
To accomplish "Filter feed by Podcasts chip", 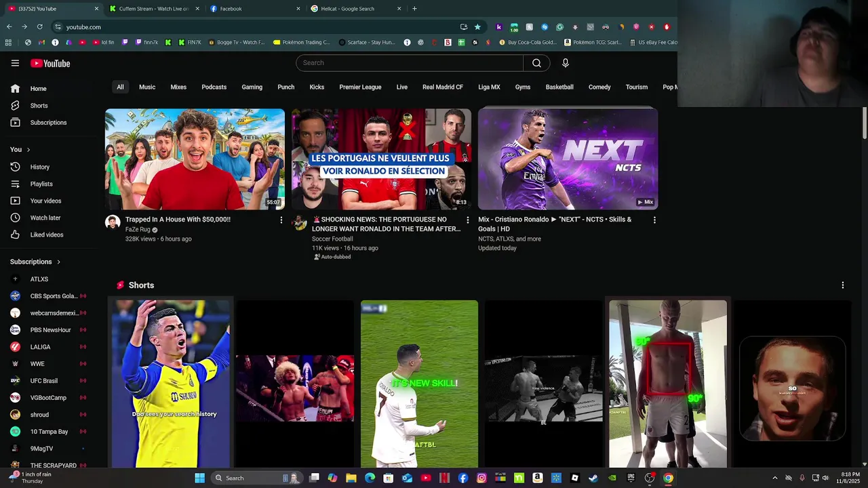I will point(214,87).
